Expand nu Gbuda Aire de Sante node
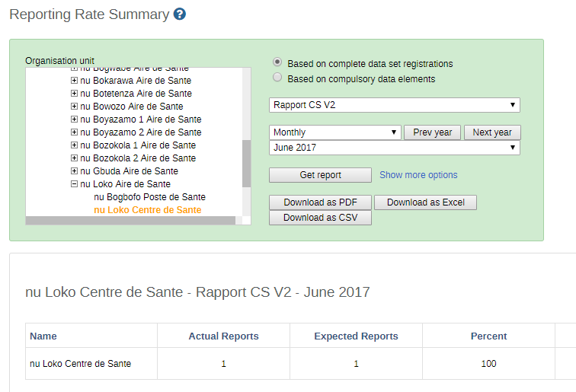 74,171
